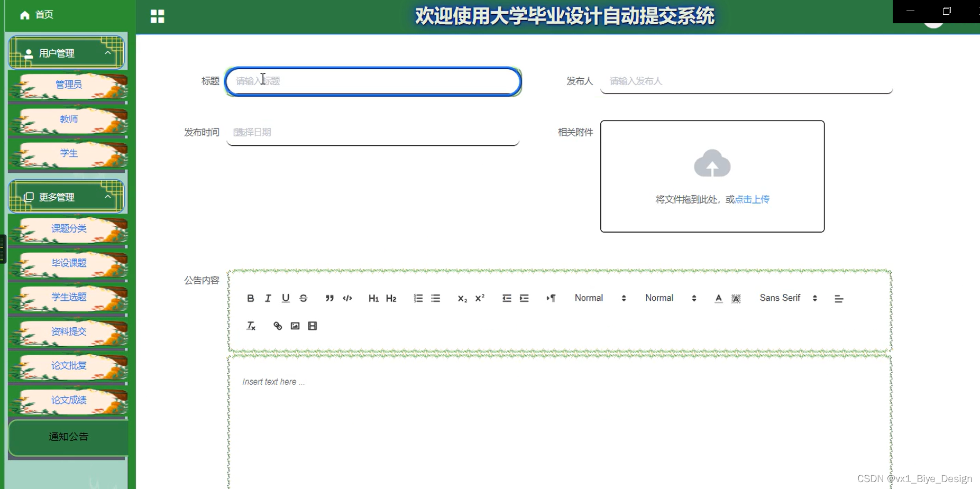
Task: Insert a video in editor
Action: [313, 326]
